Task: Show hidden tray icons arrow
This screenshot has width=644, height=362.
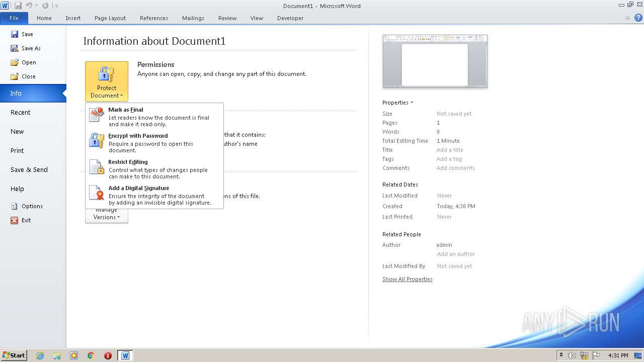Action: (x=561, y=355)
